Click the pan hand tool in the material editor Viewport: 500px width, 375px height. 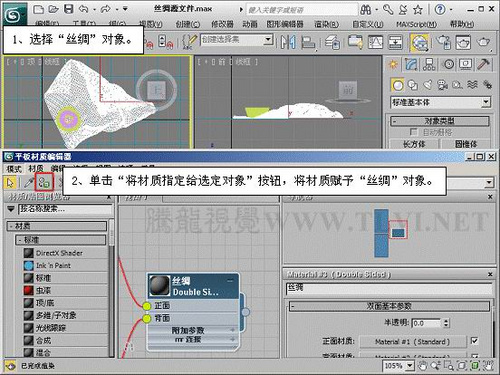pos(423,366)
